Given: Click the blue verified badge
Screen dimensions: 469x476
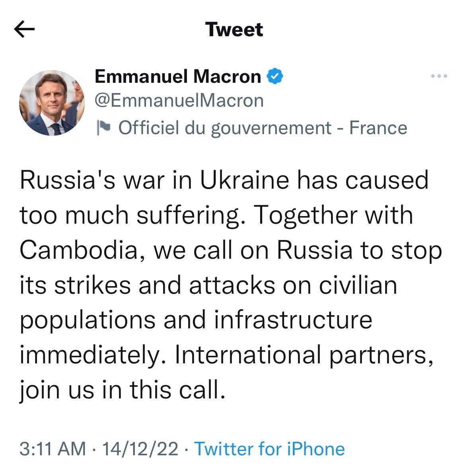Looking at the screenshot, I should click(x=274, y=76).
